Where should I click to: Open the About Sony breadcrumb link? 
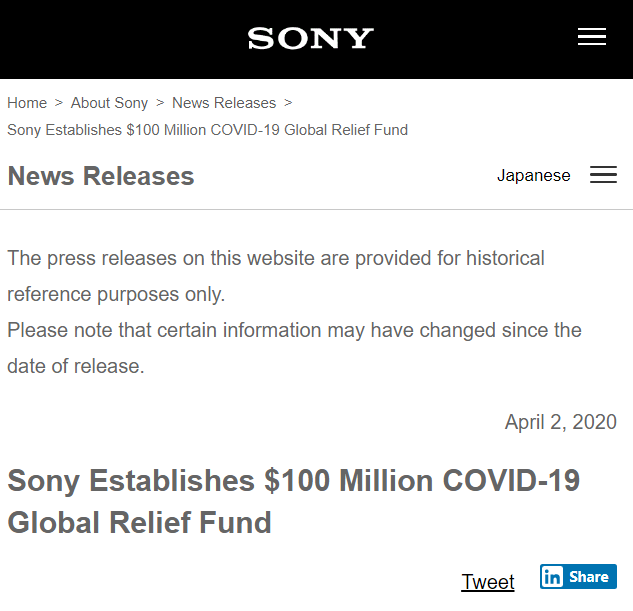click(109, 103)
